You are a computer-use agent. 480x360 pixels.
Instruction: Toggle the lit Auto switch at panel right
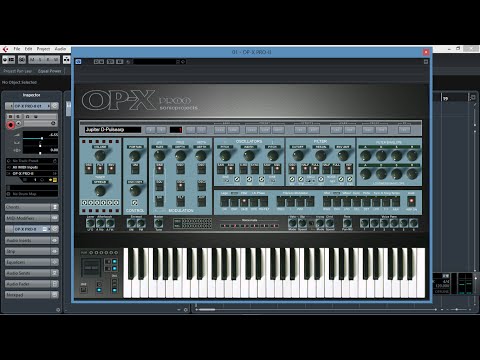[x=411, y=201]
